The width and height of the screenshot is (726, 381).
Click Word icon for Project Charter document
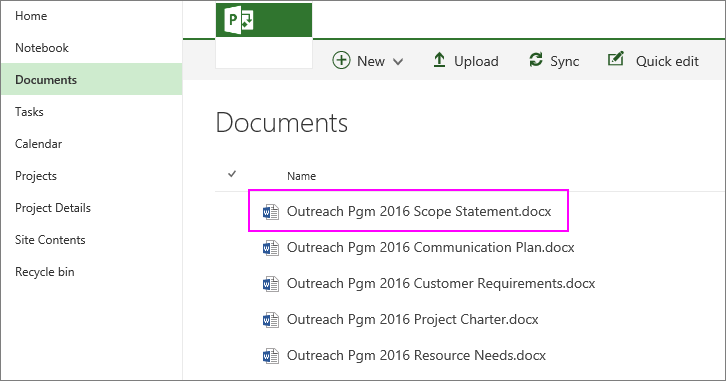[x=270, y=320]
